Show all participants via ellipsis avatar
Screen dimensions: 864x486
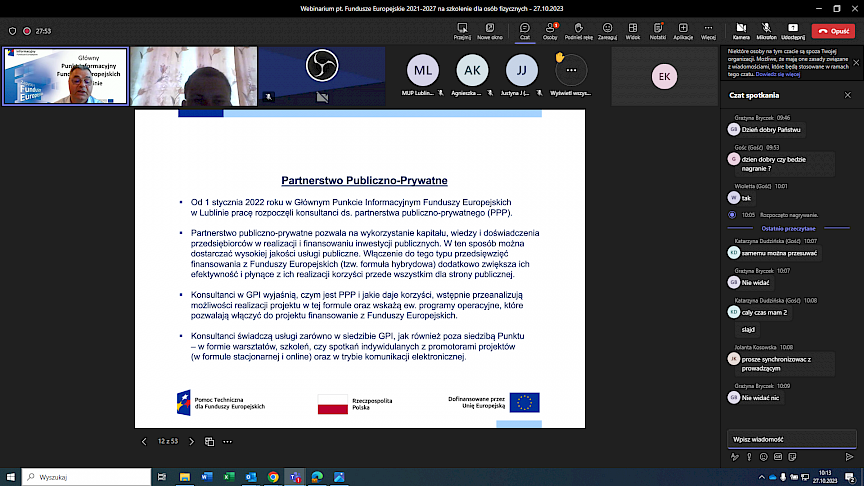tap(571, 71)
